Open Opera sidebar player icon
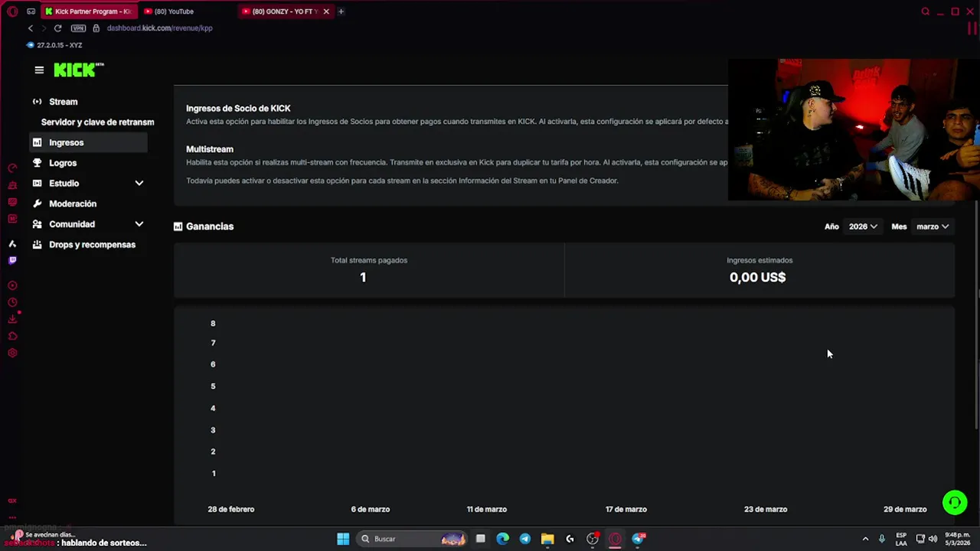 click(x=12, y=285)
